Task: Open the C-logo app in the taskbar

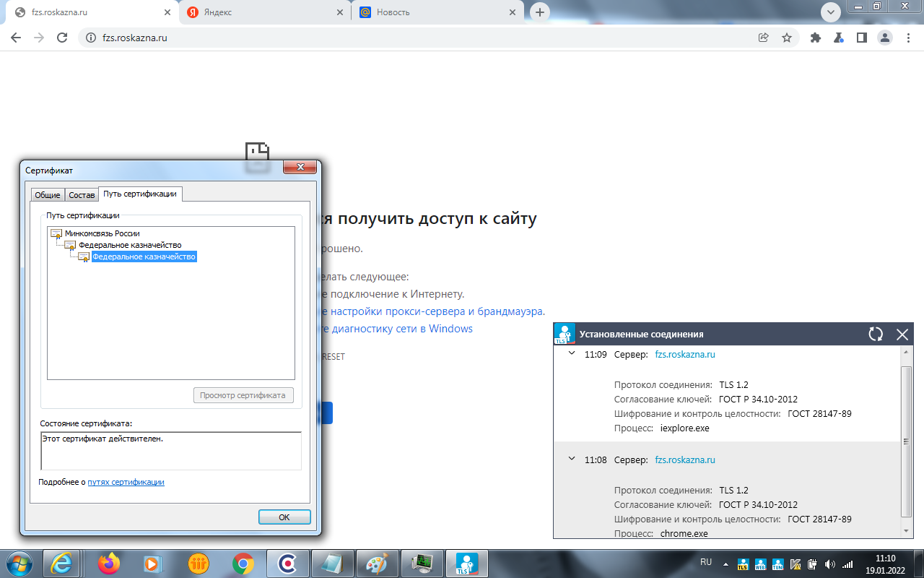Action: coord(288,564)
